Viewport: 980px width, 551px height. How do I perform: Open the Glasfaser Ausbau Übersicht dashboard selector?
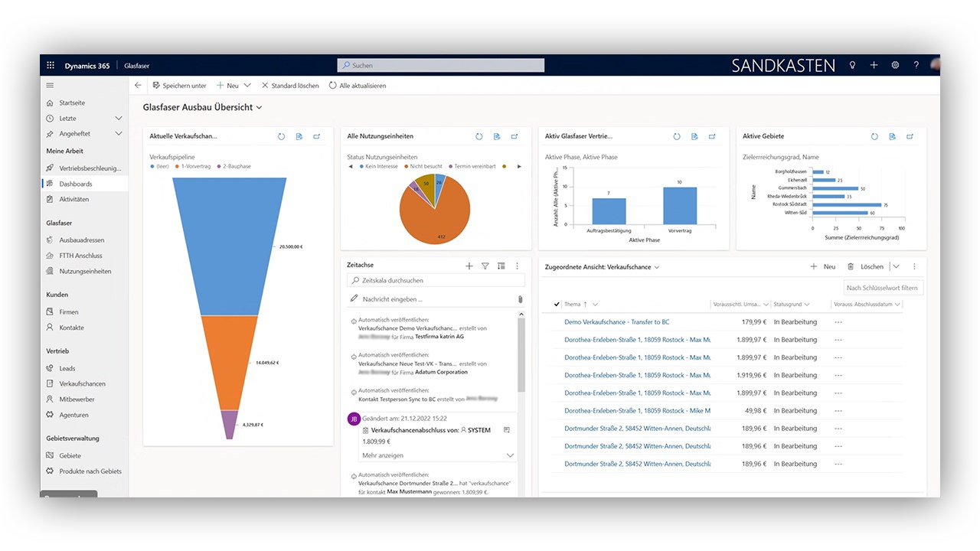click(203, 107)
